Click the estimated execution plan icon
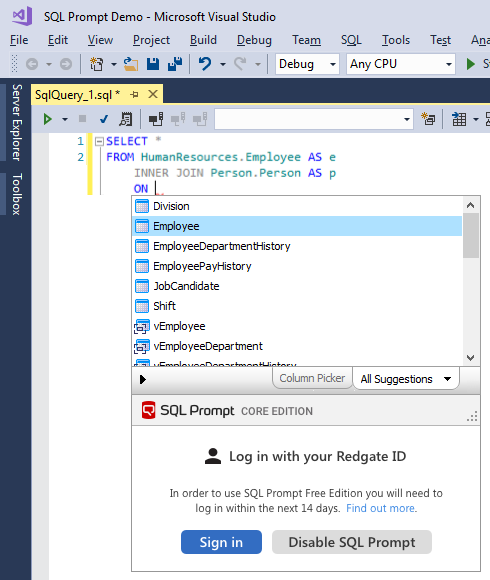Viewport: 490px width, 580px height. coord(126,119)
